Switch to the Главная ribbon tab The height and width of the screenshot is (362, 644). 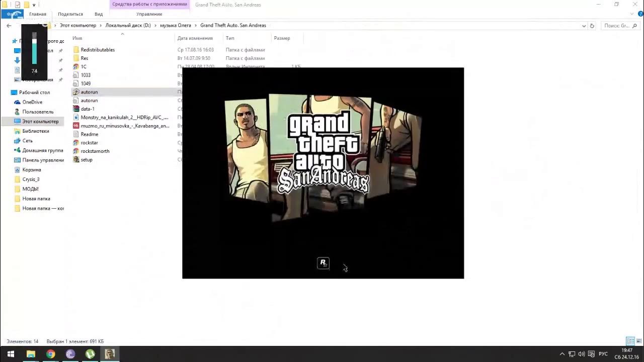38,14
